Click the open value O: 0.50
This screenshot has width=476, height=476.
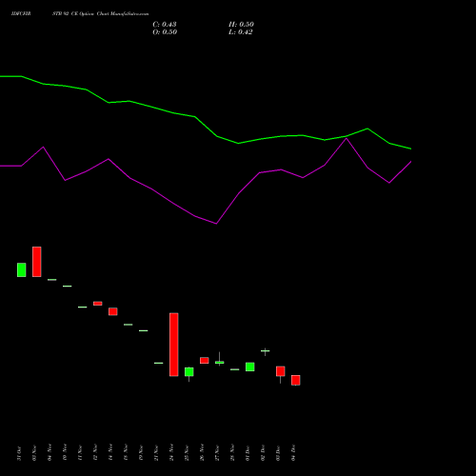coord(165,32)
